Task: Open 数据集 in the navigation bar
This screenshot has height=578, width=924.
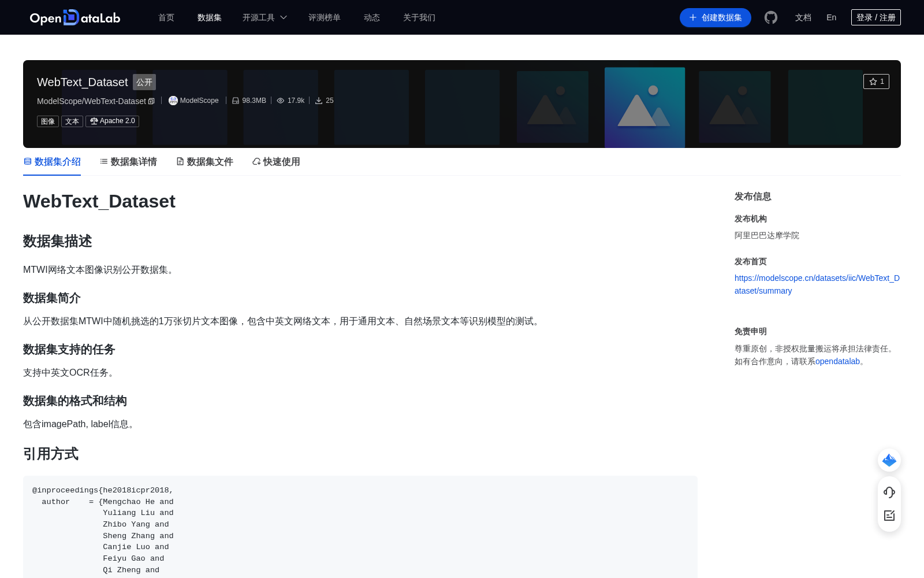Action: pos(210,17)
